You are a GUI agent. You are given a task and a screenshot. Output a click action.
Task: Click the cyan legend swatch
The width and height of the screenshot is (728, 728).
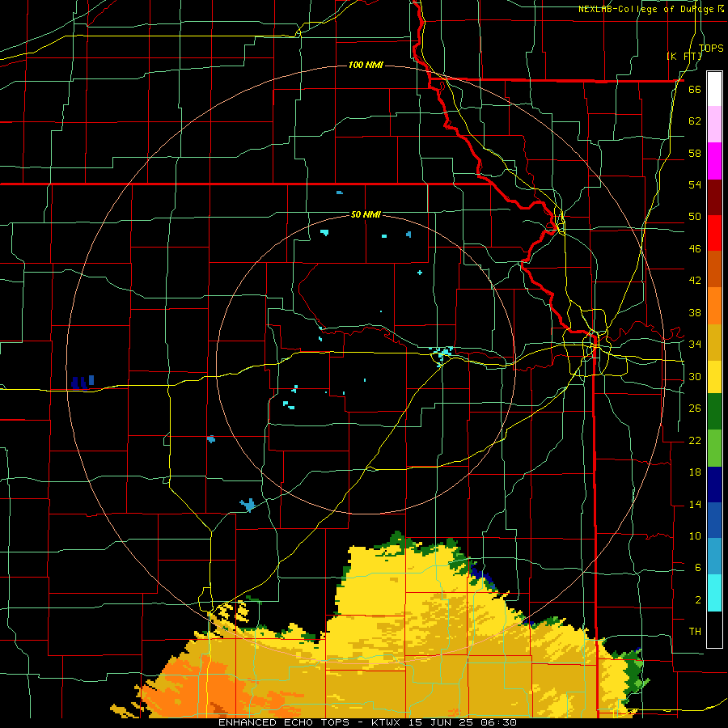(x=714, y=593)
